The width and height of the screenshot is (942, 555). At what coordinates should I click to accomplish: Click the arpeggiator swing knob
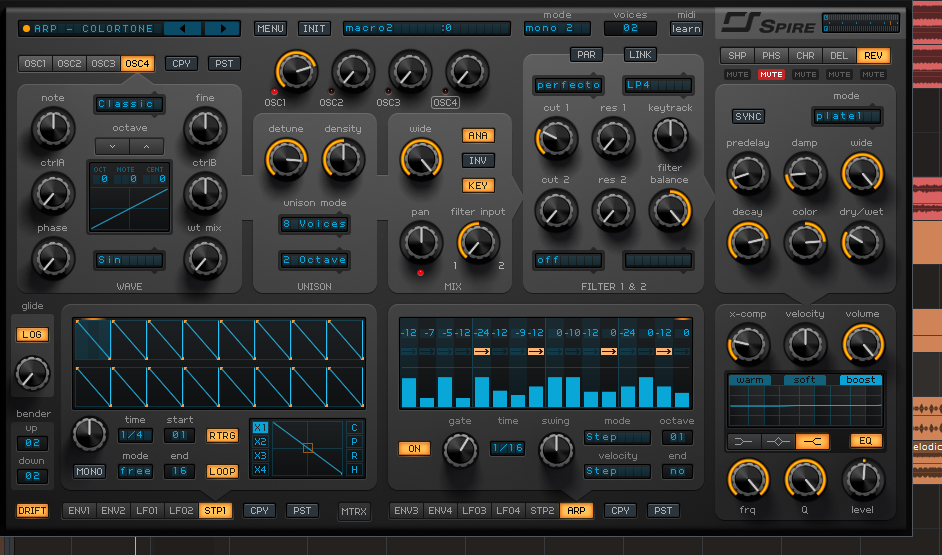click(556, 450)
